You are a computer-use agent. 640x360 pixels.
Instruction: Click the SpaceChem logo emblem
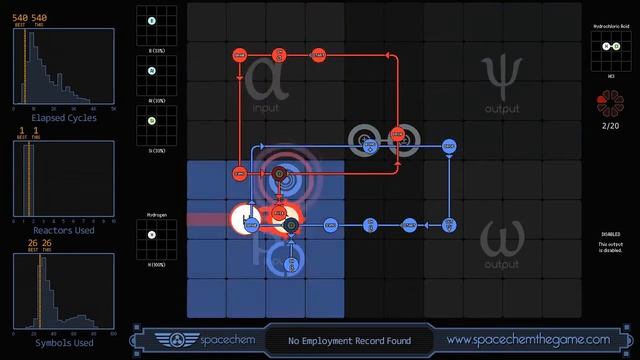pos(177,340)
